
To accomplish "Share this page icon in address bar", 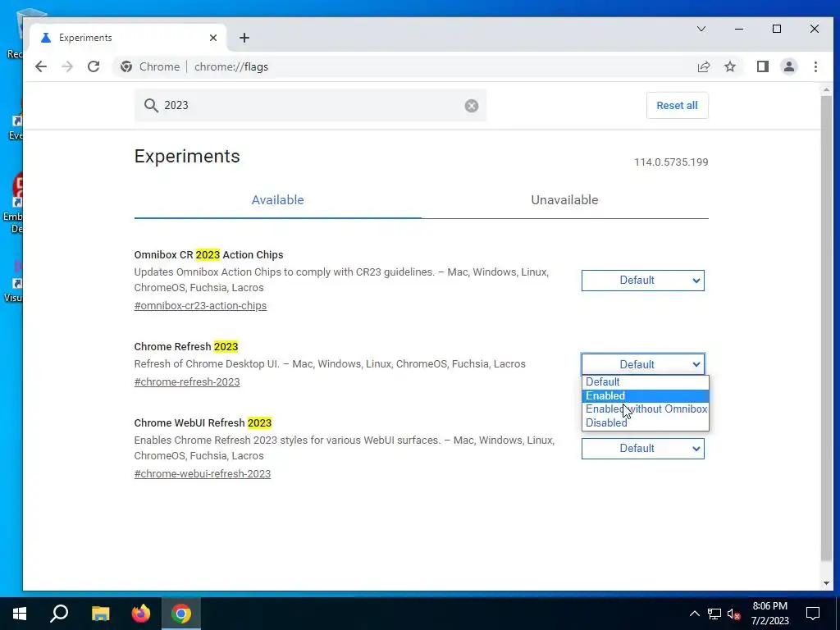I will coord(703,66).
